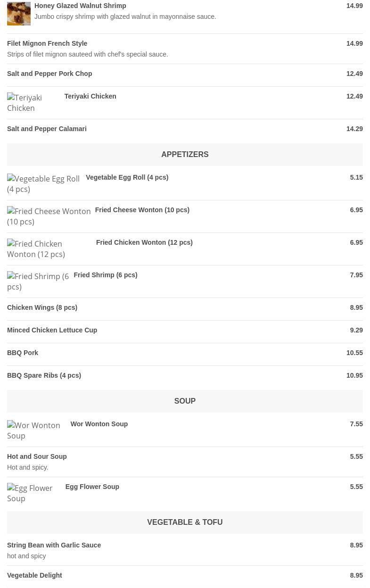
Task: Open Salt and Pepper Calamari item
Action: [x=47, y=129]
